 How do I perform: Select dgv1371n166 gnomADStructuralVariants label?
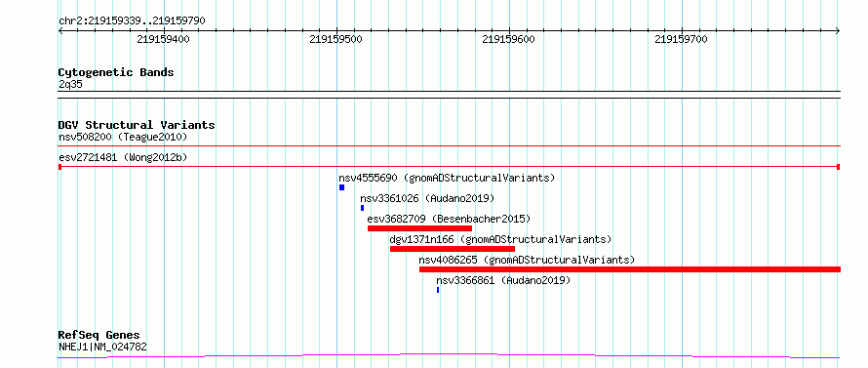pyautogui.click(x=500, y=239)
